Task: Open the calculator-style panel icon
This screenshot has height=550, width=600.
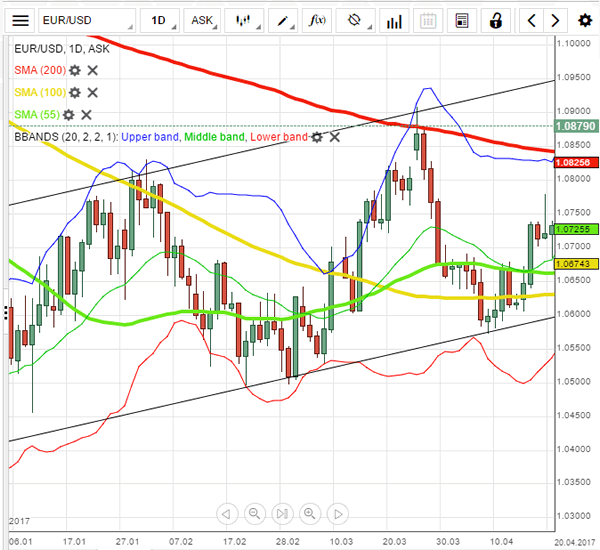Action: pyautogui.click(x=462, y=20)
